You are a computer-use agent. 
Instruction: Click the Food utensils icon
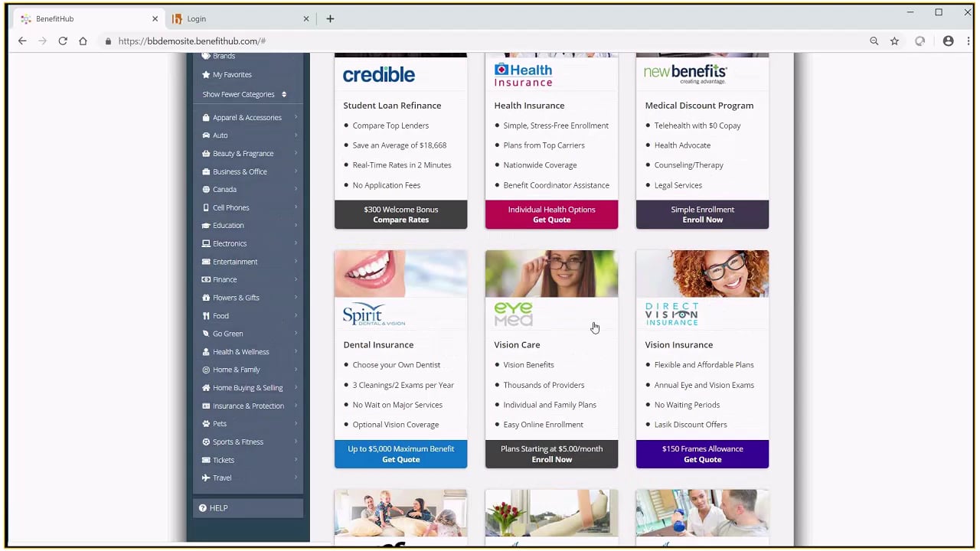pyautogui.click(x=206, y=316)
